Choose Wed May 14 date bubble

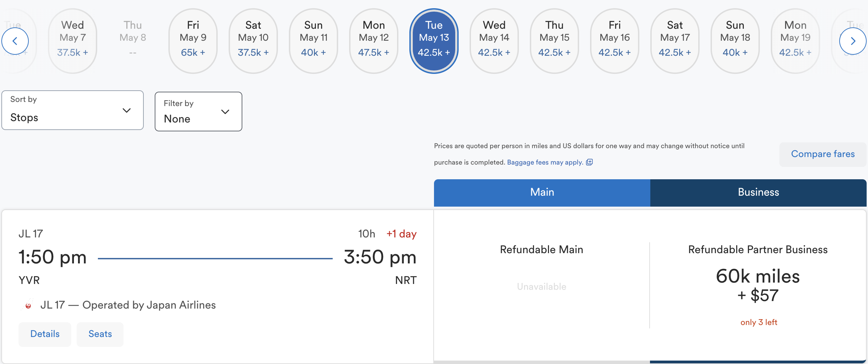click(x=494, y=41)
